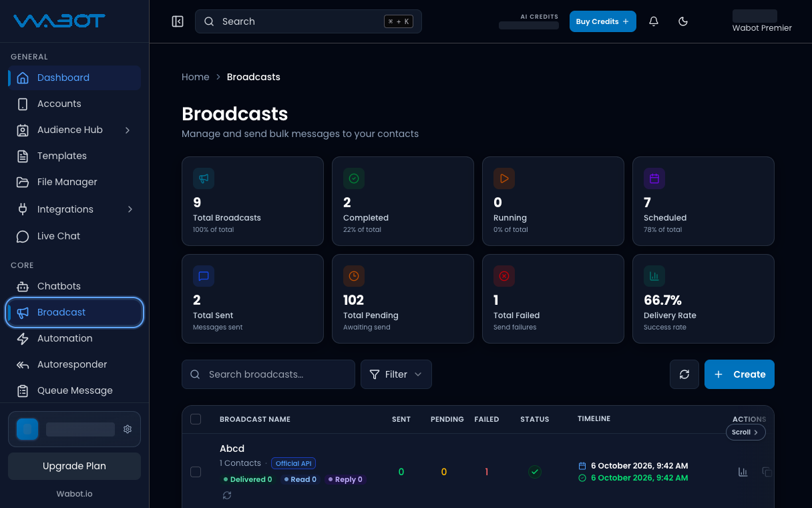This screenshot has height=508, width=812.
Task: Click the Audience Hub contacts icon
Action: point(23,130)
